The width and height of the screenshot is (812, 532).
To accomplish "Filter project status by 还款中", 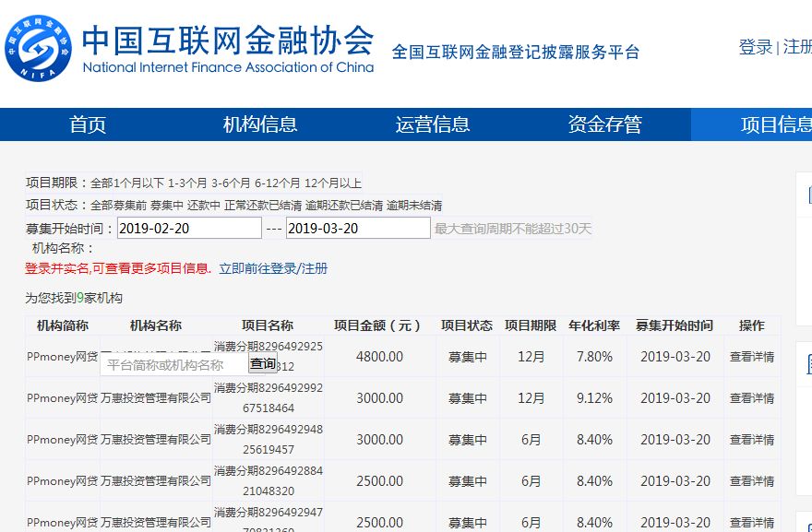I will click(x=204, y=206).
